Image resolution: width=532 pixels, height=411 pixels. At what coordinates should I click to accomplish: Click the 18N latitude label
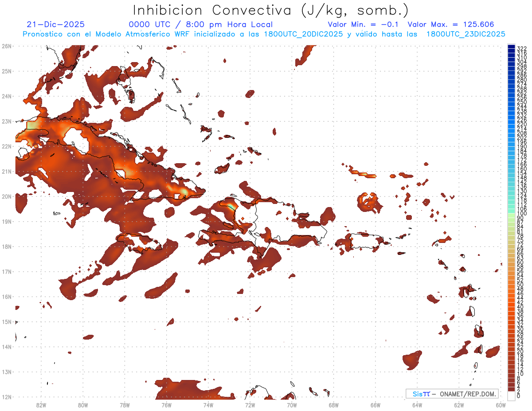point(6,247)
